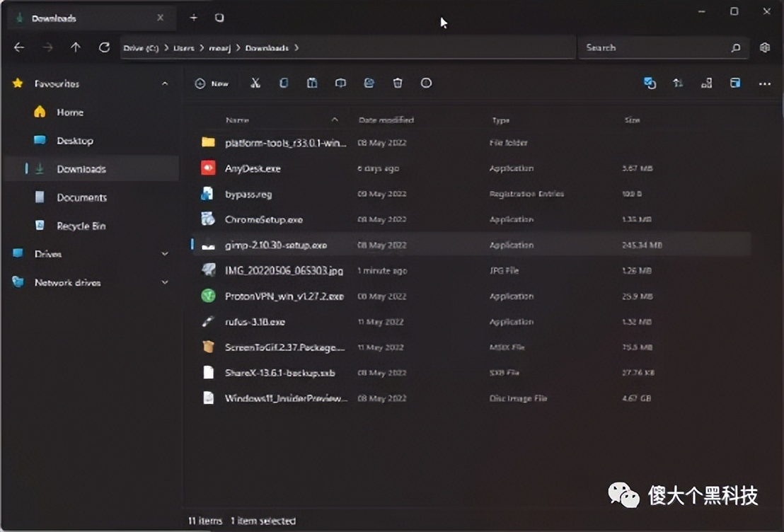Add a new tab with plus button
This screenshot has height=532, width=784.
[x=193, y=18]
